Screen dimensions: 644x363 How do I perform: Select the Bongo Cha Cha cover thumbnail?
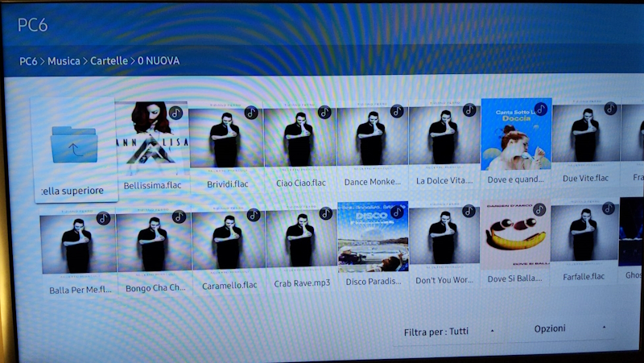point(154,242)
